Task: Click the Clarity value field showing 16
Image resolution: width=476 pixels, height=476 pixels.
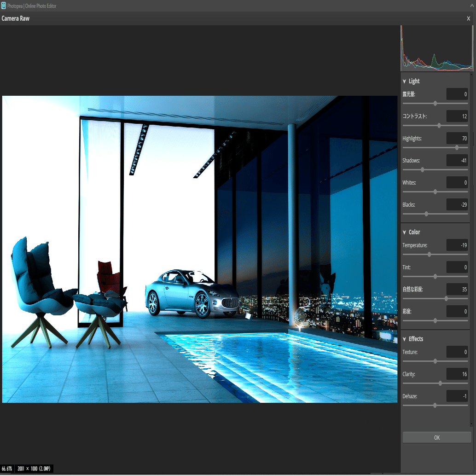Action: point(457,374)
